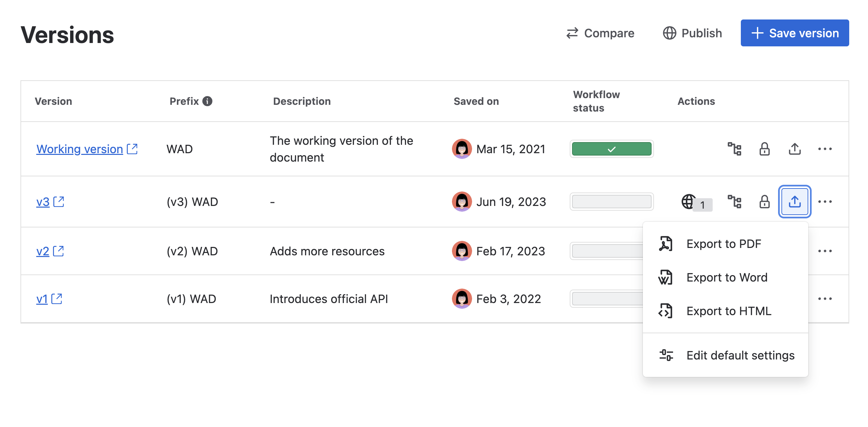Screen dimensions: 868x427
Task: Open more actions ellipsis for v3
Action: point(824,201)
